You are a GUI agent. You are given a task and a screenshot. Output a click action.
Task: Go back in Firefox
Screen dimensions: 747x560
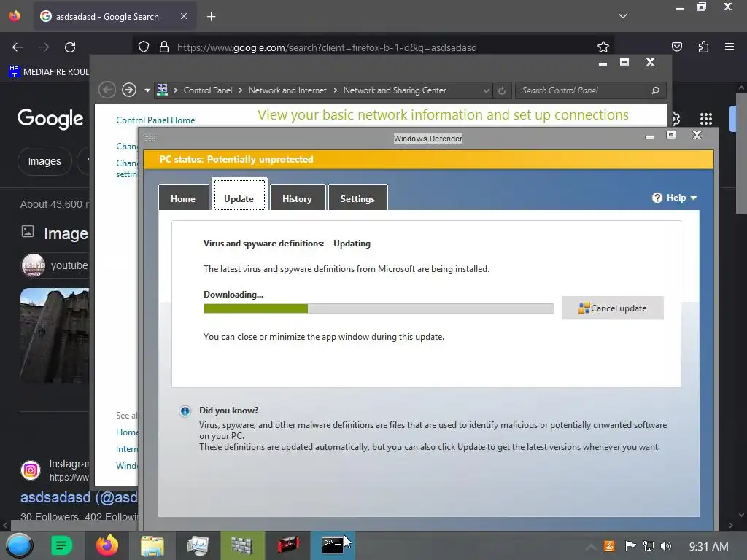[18, 47]
